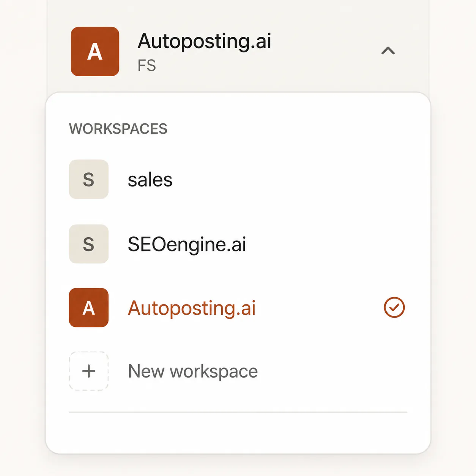Click the SEOengine.ai workspace avatar icon

pyautogui.click(x=88, y=244)
